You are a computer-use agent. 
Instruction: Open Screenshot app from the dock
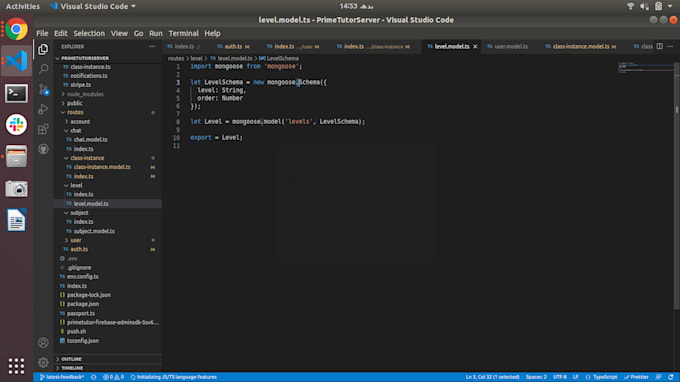(x=16, y=188)
